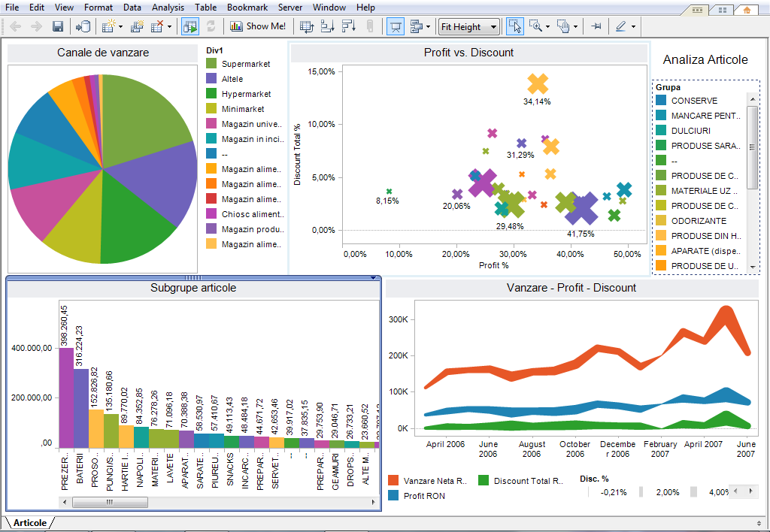The height and width of the screenshot is (532, 770).
Task: Select the Zoom magnifier tool
Action: click(535, 26)
